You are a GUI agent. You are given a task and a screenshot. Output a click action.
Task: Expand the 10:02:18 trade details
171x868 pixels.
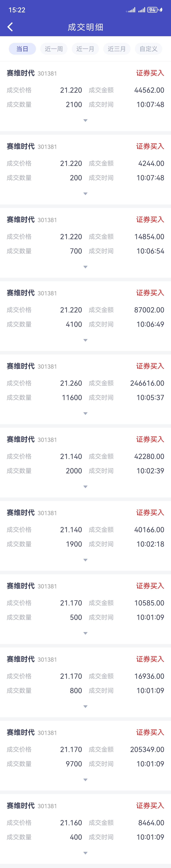tap(85, 560)
